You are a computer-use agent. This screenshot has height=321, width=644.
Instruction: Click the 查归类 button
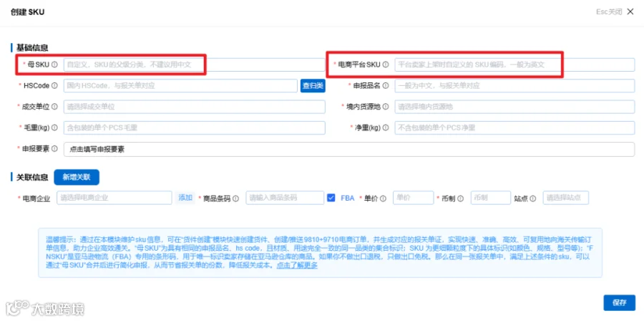coord(313,86)
